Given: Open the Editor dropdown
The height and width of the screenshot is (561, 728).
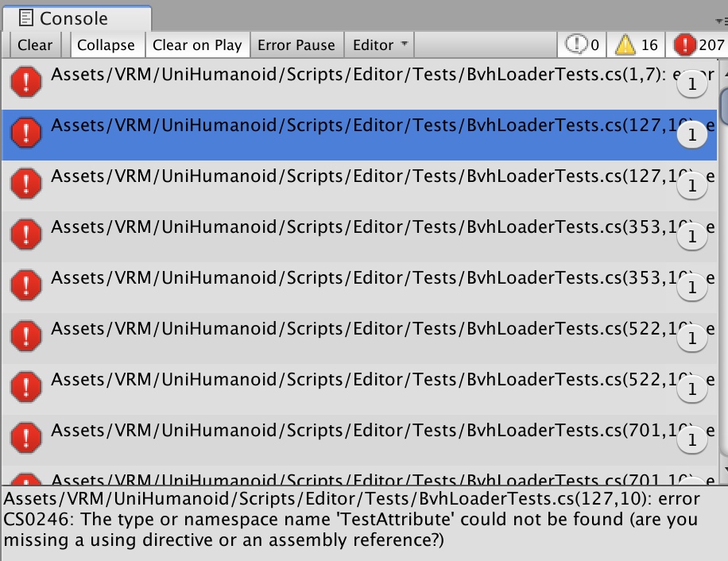Looking at the screenshot, I should (381, 45).
